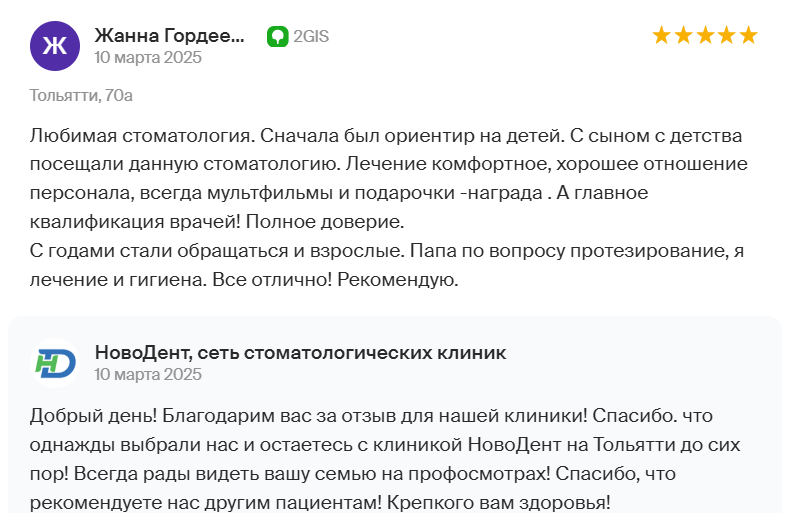Open the purple Ж reviewer avatar
The height and width of the screenshot is (513, 793).
click(x=55, y=46)
